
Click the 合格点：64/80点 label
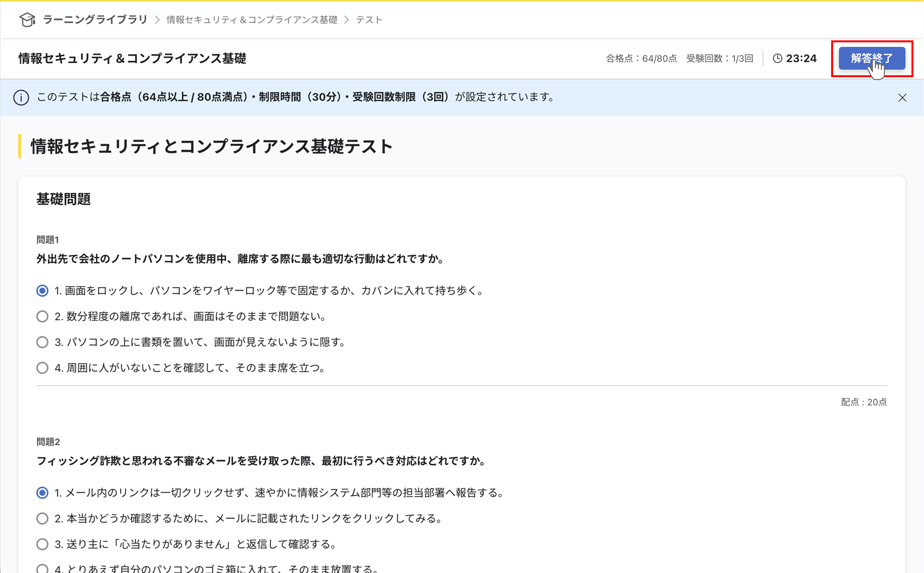point(641,58)
